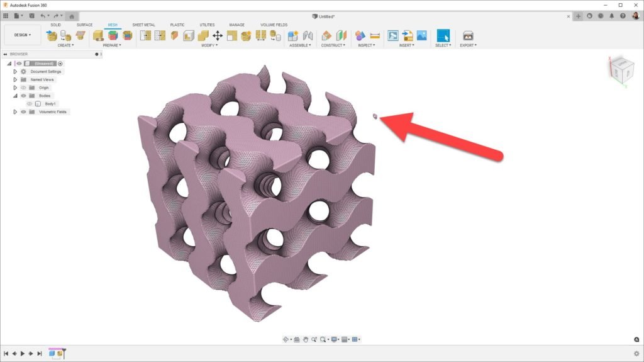This screenshot has height=362, width=644.
Task: Open the notifications bell
Action: pos(611,16)
